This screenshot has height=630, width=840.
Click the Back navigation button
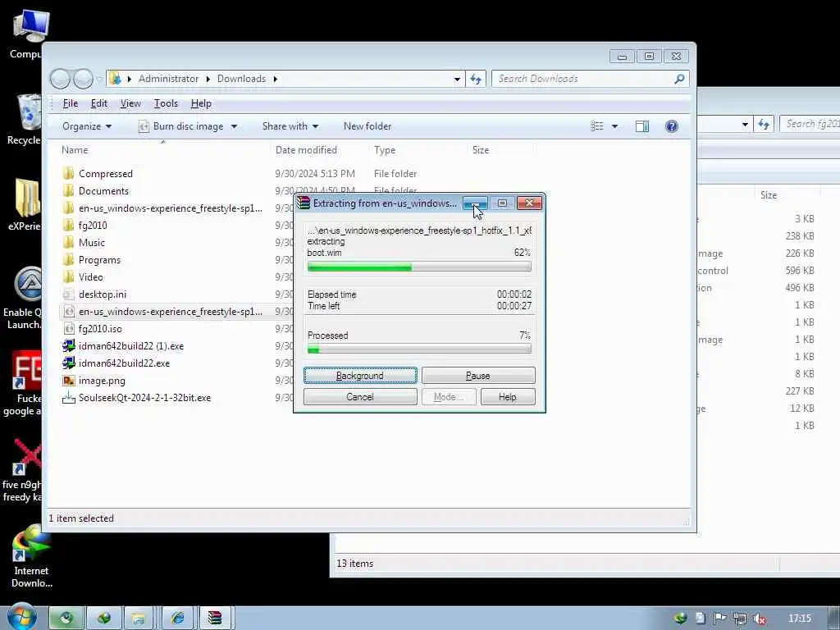[60, 79]
